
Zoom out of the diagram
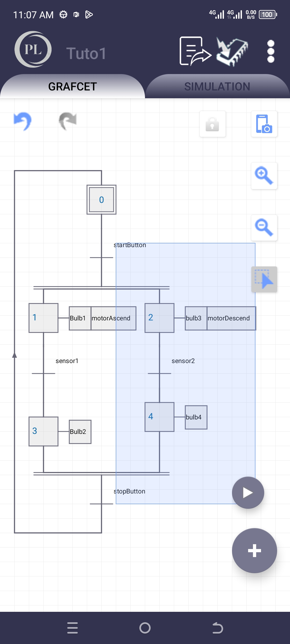click(264, 228)
